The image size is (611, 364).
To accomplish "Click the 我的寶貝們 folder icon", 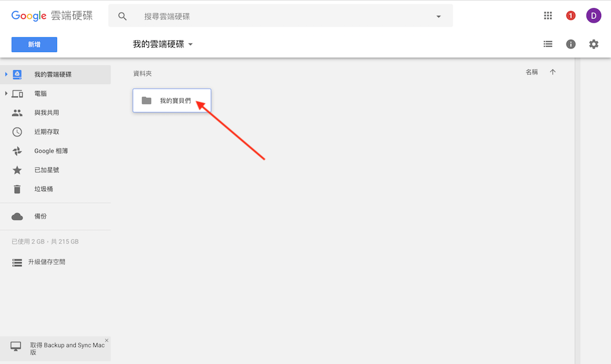I will [x=147, y=100].
